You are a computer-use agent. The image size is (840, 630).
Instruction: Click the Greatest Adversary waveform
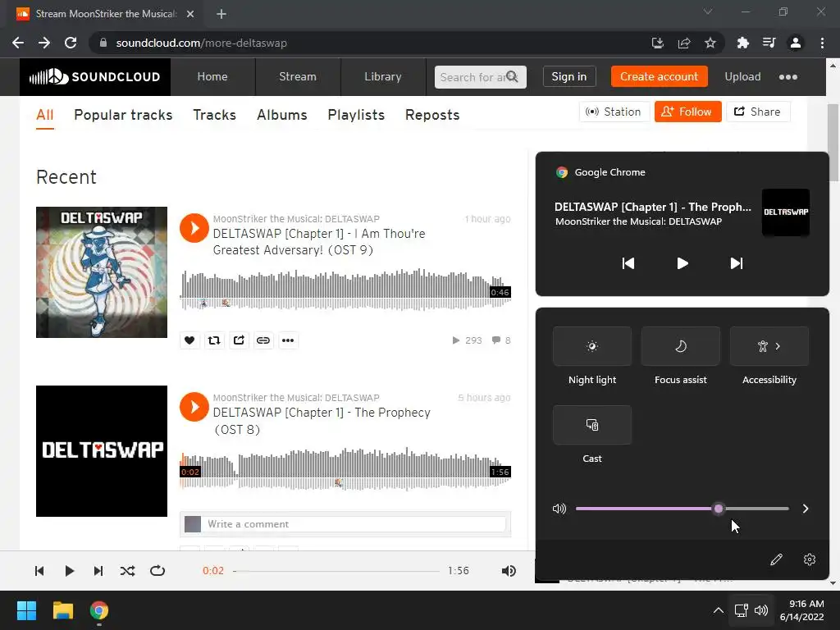(x=345, y=290)
